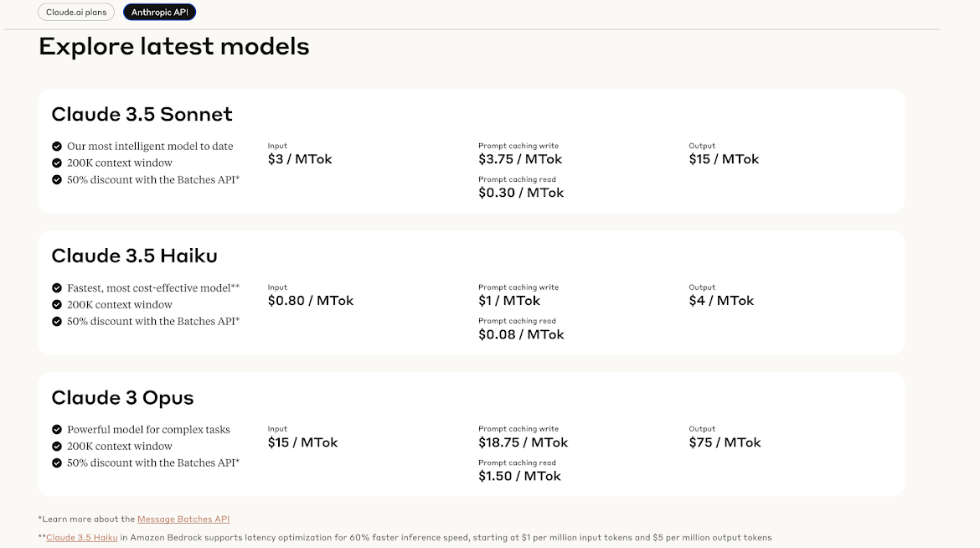Click checkmark icon beside 'Our most intelligent model to date'
The width and height of the screenshot is (980, 548).
pos(57,147)
